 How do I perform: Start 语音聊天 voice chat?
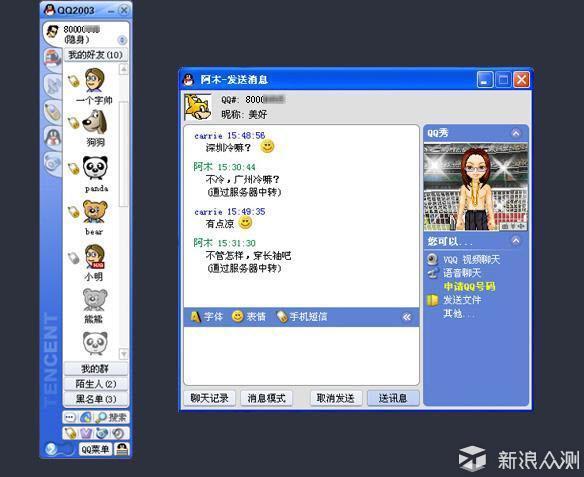pyautogui.click(x=454, y=273)
